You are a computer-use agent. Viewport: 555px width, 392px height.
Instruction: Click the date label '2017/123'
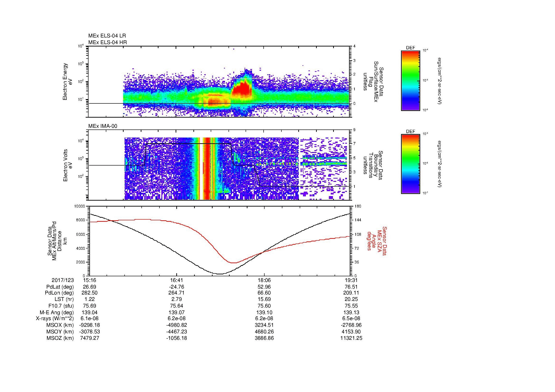63,280
